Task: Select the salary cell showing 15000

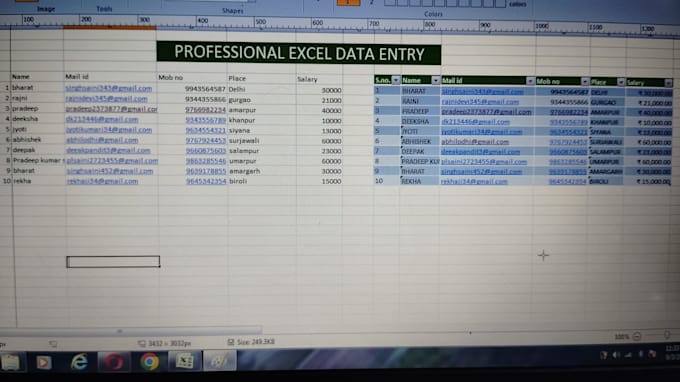Action: pos(331,181)
